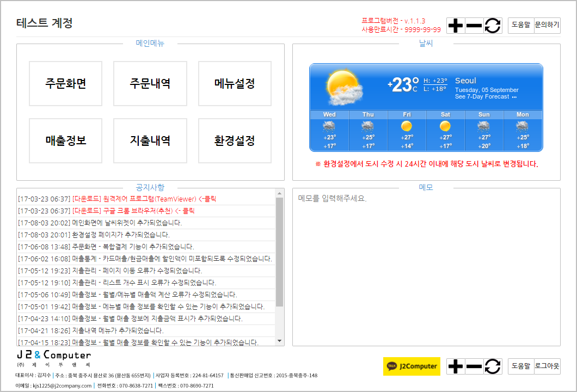Open the 지출내역 menu
The image size is (577, 392).
pos(150,140)
